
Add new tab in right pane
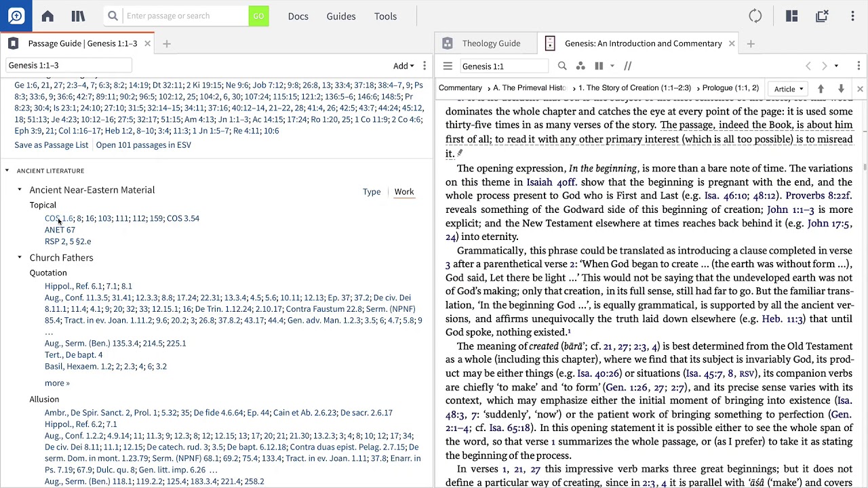(x=751, y=43)
